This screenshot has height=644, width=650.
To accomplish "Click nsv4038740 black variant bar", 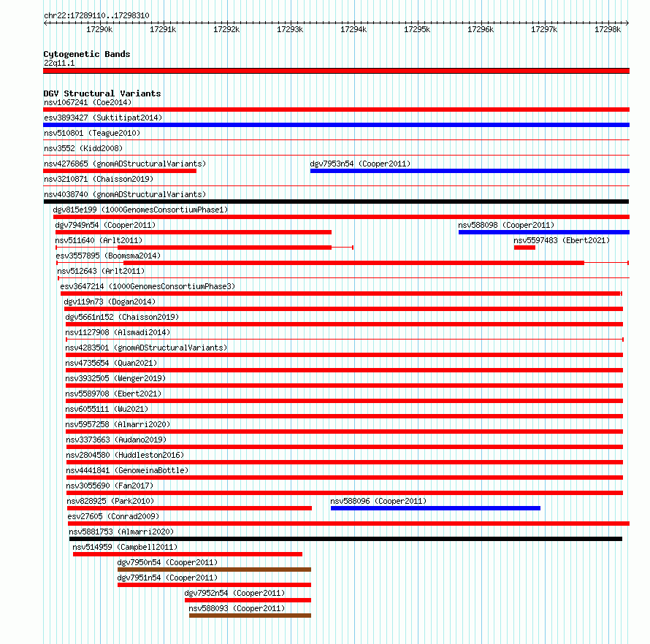I will [x=336, y=202].
